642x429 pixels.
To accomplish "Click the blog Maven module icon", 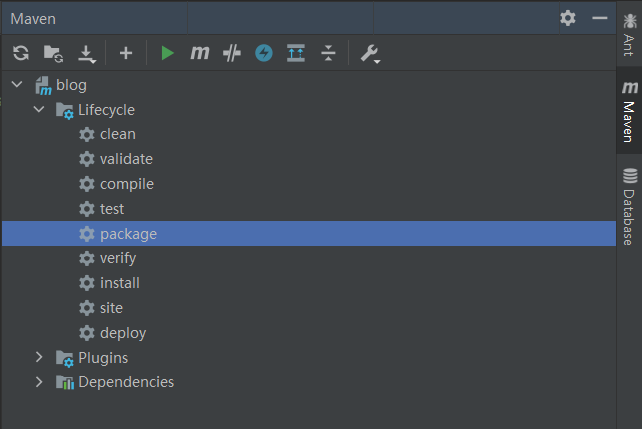I will point(43,86).
